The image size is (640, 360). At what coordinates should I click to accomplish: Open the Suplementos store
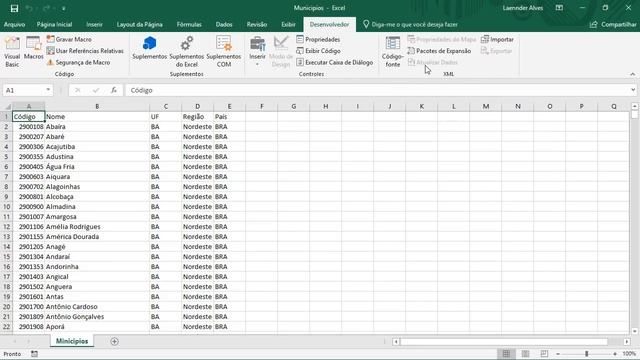[x=149, y=48]
